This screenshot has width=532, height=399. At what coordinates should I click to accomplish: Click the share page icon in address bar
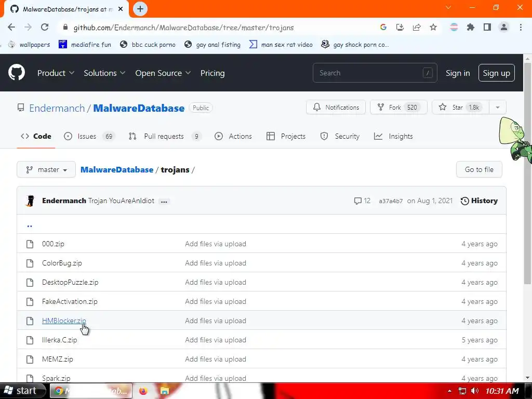coord(417,27)
